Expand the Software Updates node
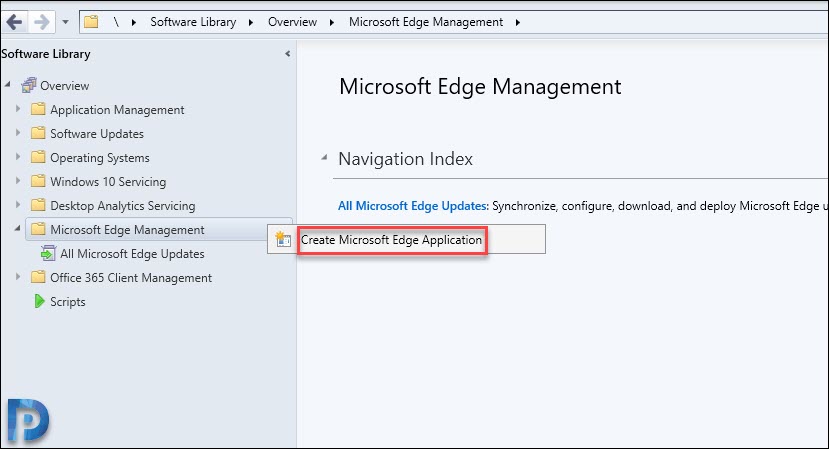 point(18,132)
